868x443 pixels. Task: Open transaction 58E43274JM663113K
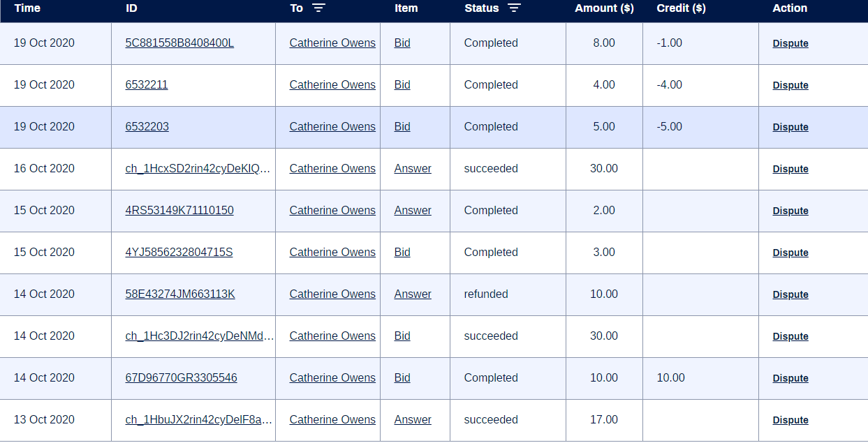click(x=180, y=294)
